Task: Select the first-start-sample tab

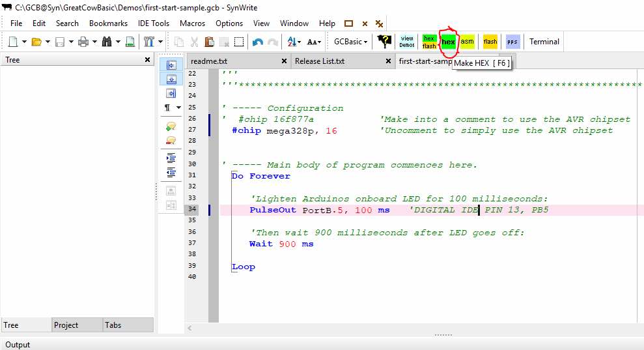Action: [425, 61]
